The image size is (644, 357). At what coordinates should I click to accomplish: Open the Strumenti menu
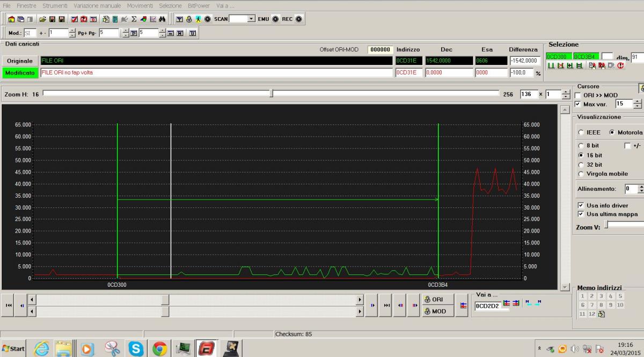(x=55, y=5)
